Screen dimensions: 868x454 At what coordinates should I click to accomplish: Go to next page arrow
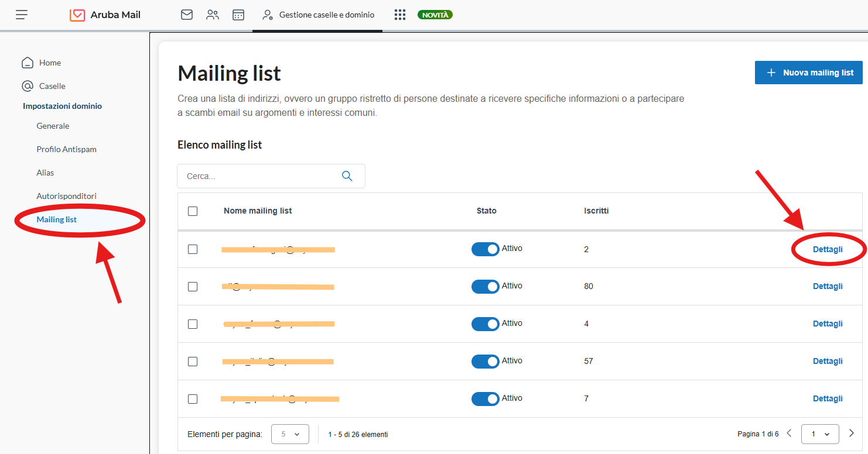(852, 434)
